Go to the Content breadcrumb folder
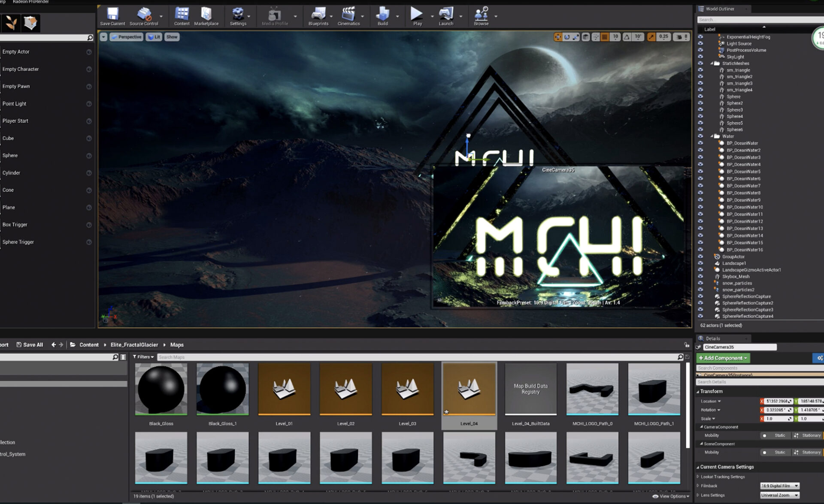The width and height of the screenshot is (824, 504). (x=89, y=344)
